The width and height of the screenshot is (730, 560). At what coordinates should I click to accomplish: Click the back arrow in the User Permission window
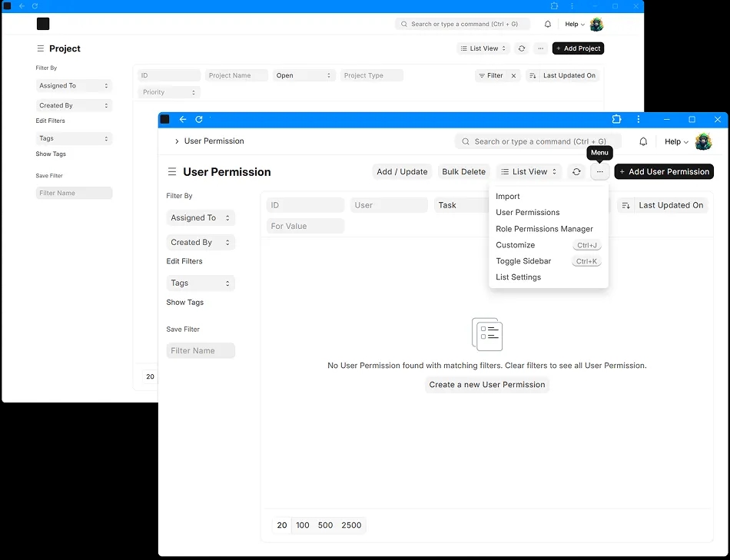click(183, 120)
